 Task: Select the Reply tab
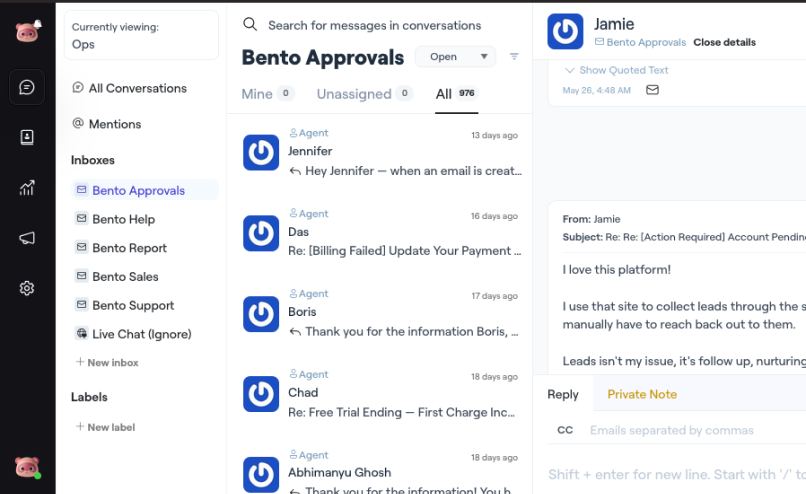pyautogui.click(x=563, y=394)
